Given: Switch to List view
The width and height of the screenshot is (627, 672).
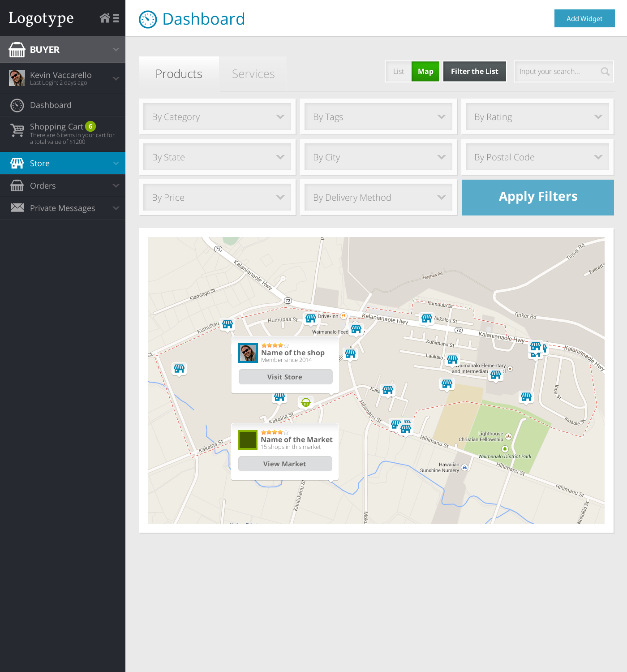Looking at the screenshot, I should coord(399,72).
